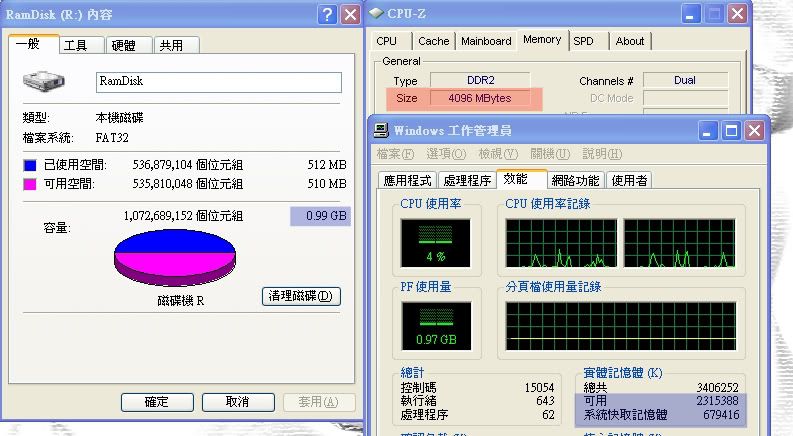Open the 網路功能 tab in Task Manager
The width and height of the screenshot is (793, 436).
(576, 180)
